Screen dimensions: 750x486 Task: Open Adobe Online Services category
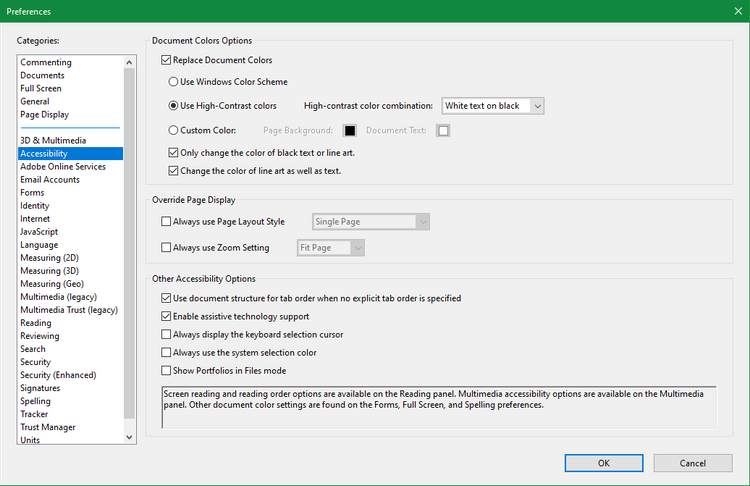coord(63,166)
